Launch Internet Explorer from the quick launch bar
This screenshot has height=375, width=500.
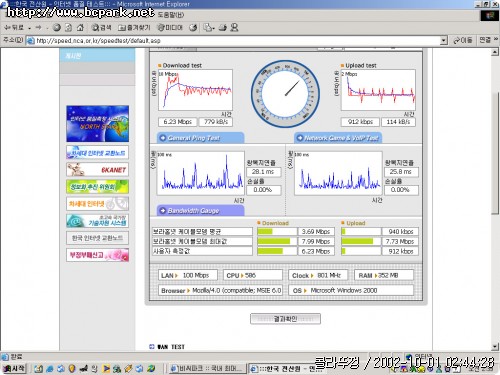tap(50, 369)
